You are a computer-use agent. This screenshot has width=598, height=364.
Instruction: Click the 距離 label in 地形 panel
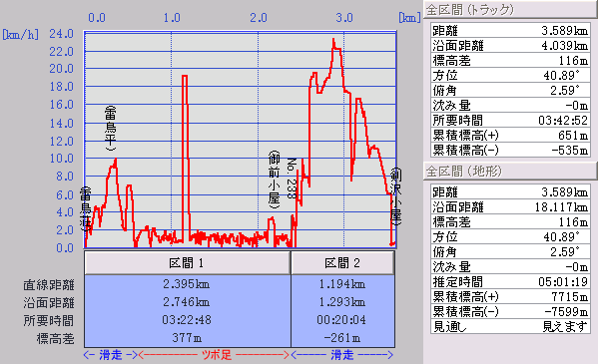[x=444, y=191]
